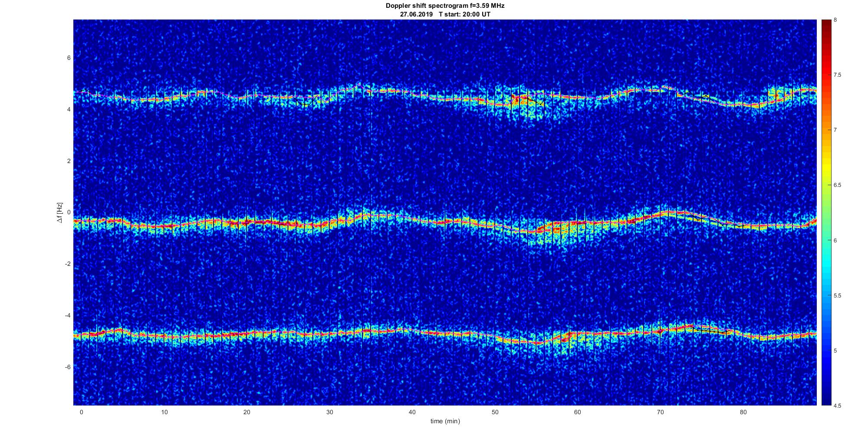The height and width of the screenshot is (435, 868).
Task: Click y-axis tick label '-6'
Action: (x=68, y=367)
